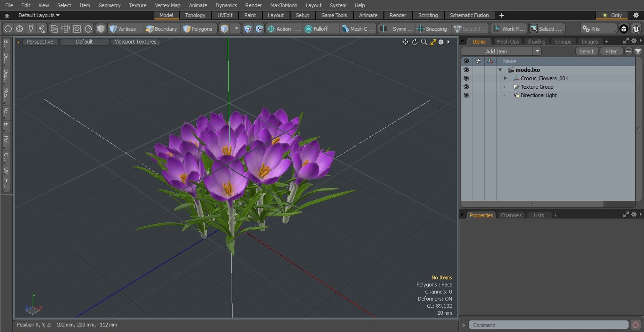Open dropdown arrow next to Items cube

coord(236,29)
